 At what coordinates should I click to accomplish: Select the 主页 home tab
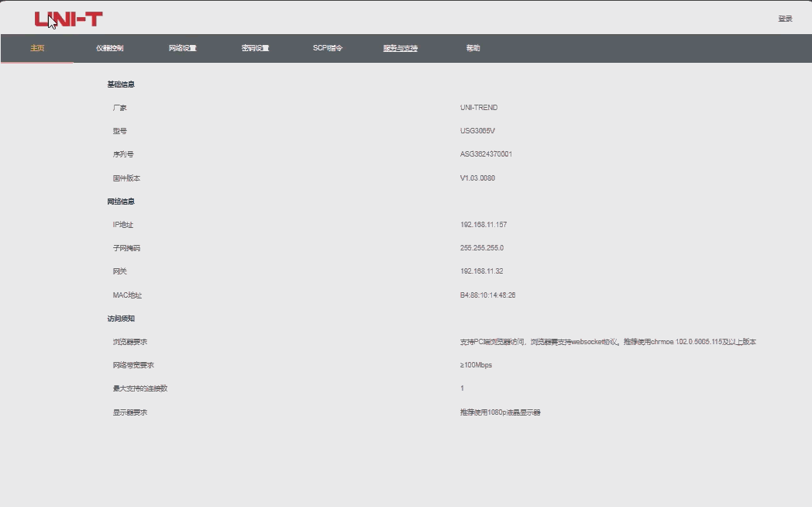coord(37,48)
